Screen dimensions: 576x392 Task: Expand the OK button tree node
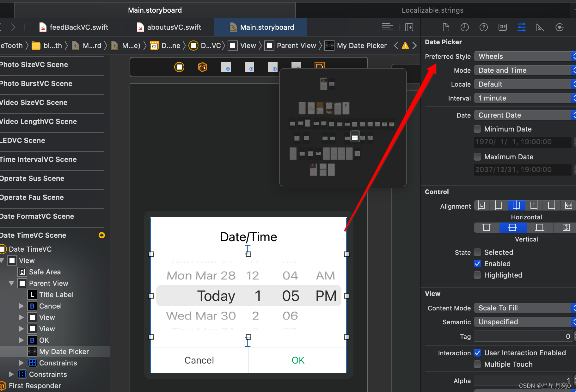[21, 340]
